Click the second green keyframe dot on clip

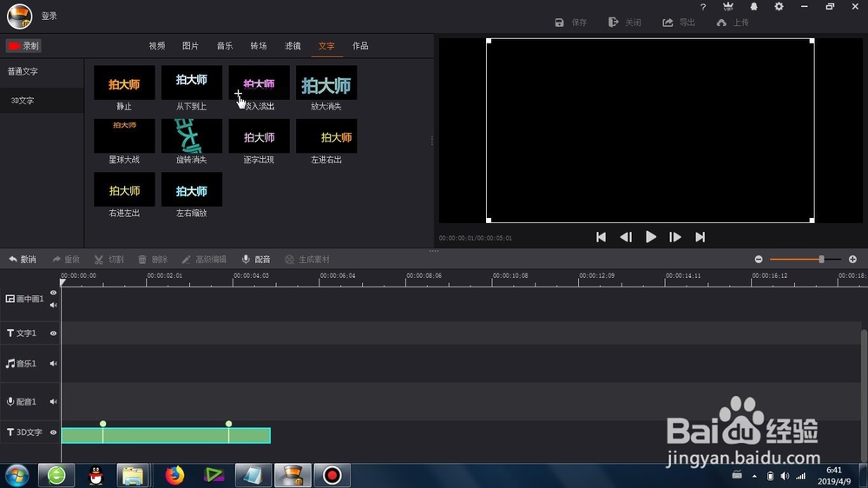coord(228,424)
